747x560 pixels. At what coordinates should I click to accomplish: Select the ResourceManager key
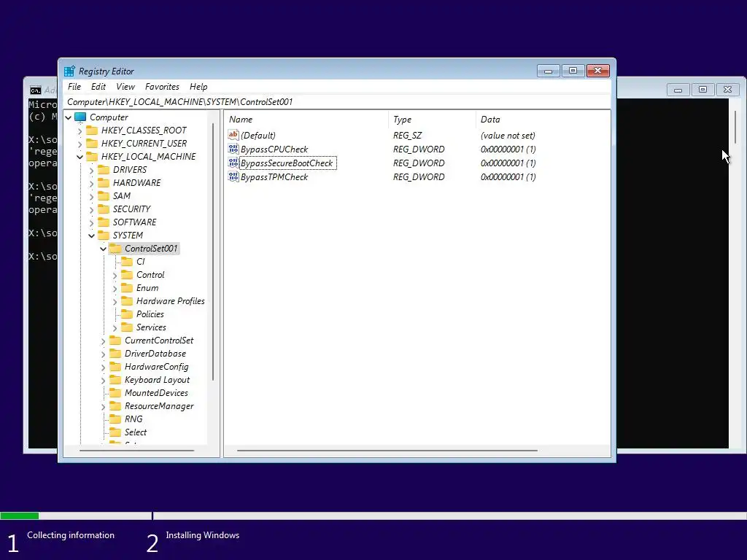(159, 406)
